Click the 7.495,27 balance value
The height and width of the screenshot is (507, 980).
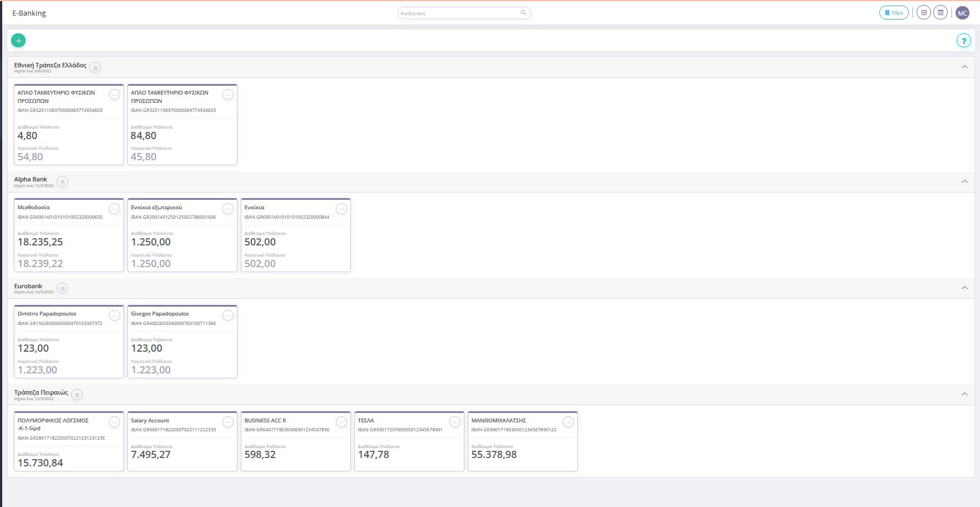151,455
